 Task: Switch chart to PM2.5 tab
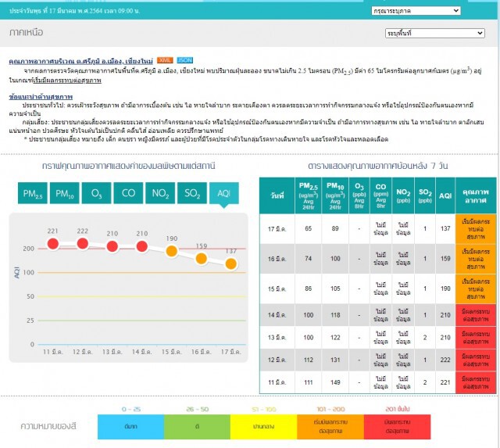click(33, 193)
